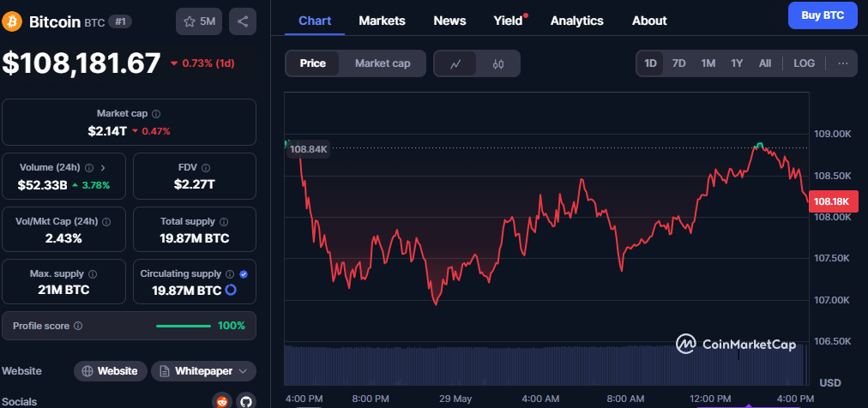Click the $52.33B volume value
This screenshot has width=868, height=408.
[43, 185]
